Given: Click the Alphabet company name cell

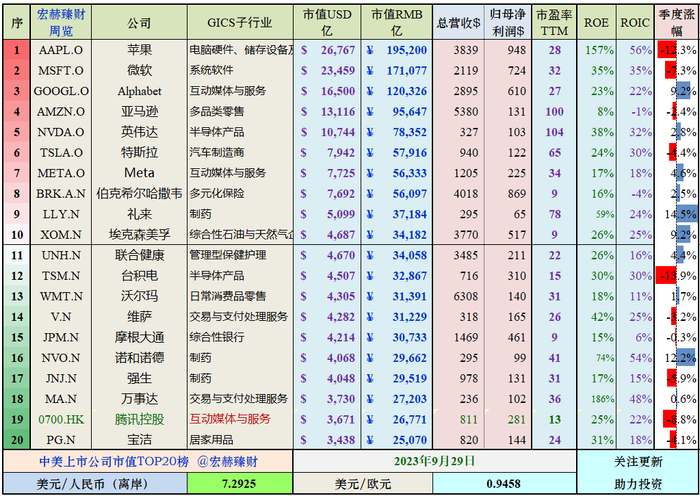Looking at the screenshot, I should (139, 91).
